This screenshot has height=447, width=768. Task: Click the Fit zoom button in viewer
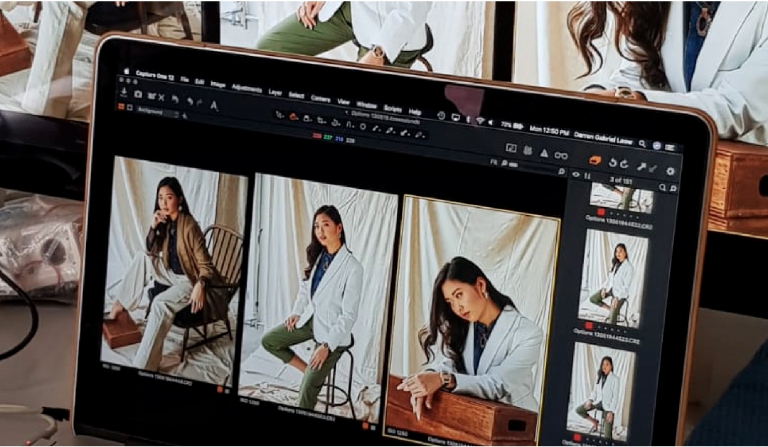coord(494,162)
